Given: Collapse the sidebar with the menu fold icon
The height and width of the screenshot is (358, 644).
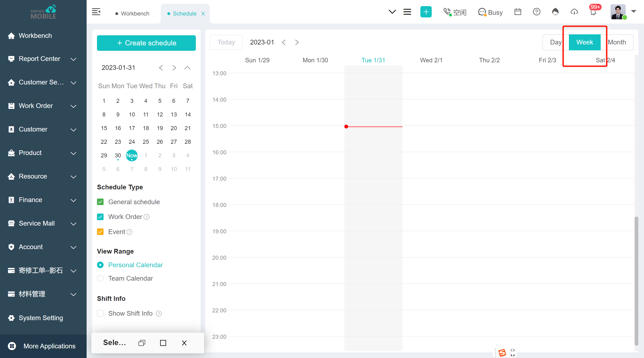Looking at the screenshot, I should click(96, 12).
